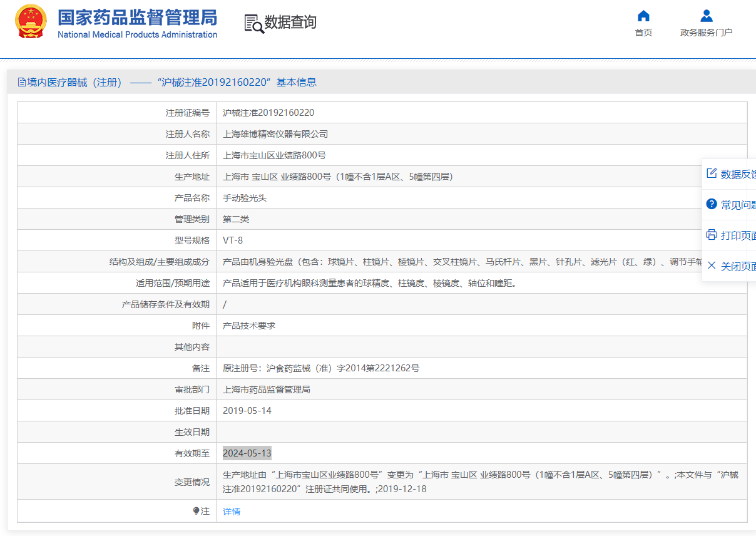Select 关闭页面 side panel entry
Image resolution: width=756 pixels, height=536 pixels.
tap(730, 266)
